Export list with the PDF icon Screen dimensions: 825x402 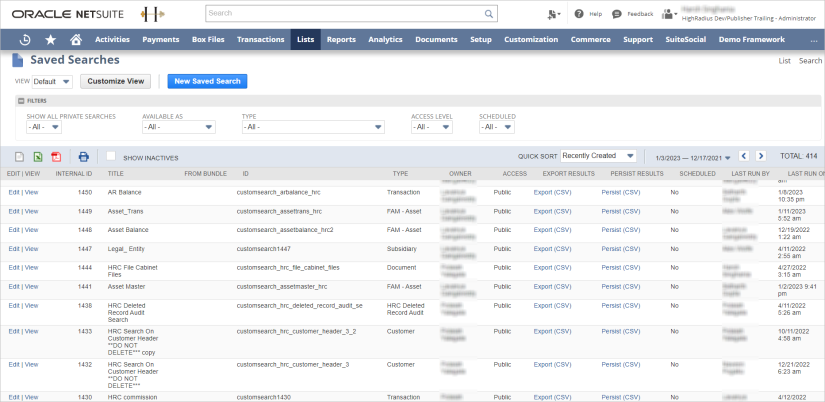(x=56, y=157)
